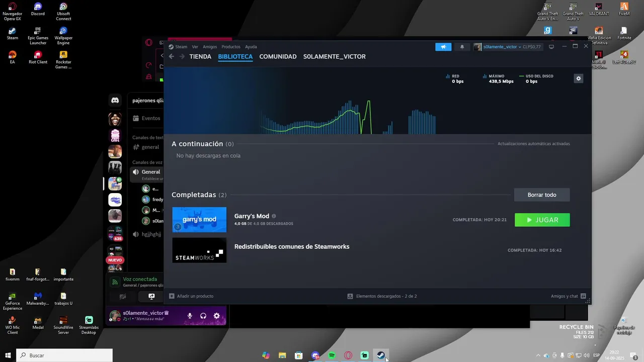
Task: Toggle Discord camera button in voice panel
Action: (123, 297)
